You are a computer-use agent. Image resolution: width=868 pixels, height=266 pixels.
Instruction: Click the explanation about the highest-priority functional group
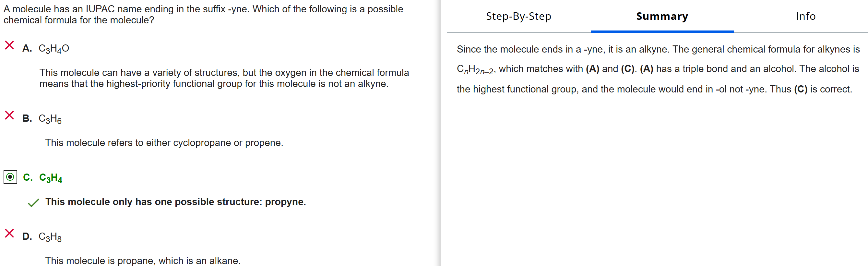(224, 78)
